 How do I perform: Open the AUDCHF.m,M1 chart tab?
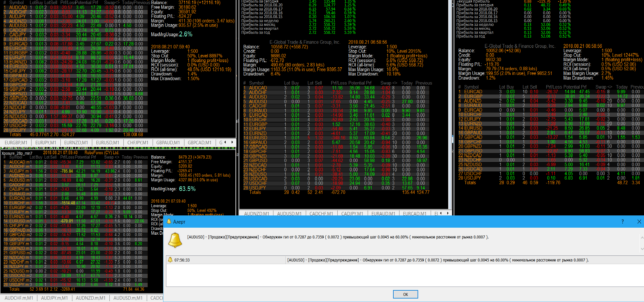(x=19, y=298)
